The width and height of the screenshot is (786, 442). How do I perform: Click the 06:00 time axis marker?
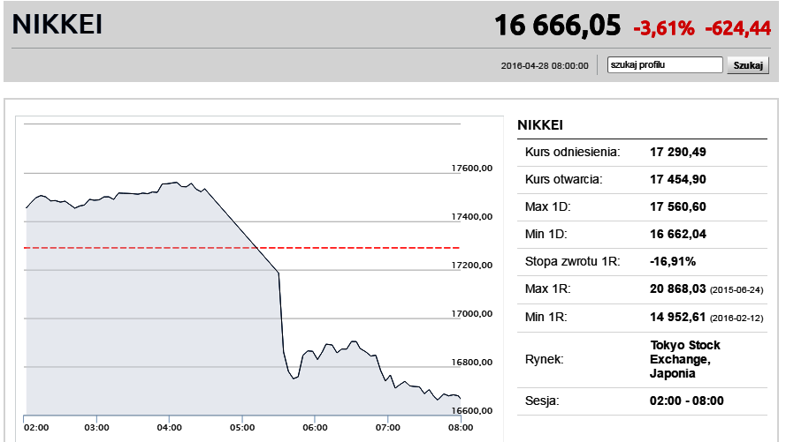pyautogui.click(x=315, y=427)
